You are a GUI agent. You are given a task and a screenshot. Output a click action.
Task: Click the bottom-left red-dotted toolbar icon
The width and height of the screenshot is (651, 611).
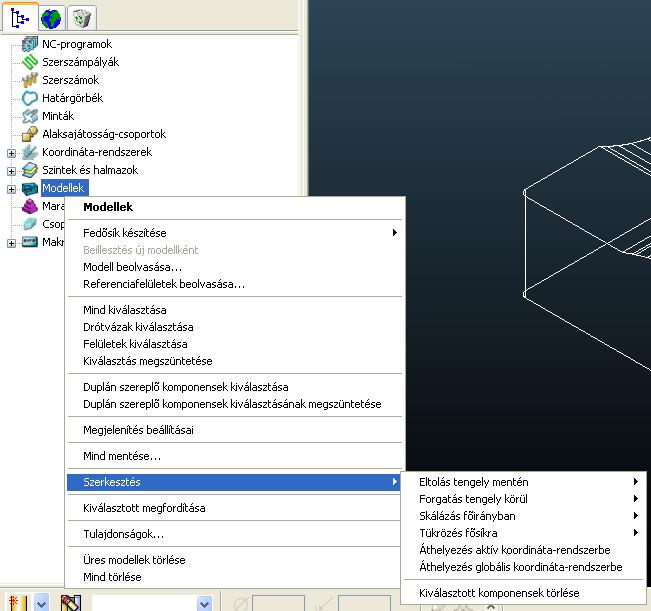coord(18,603)
